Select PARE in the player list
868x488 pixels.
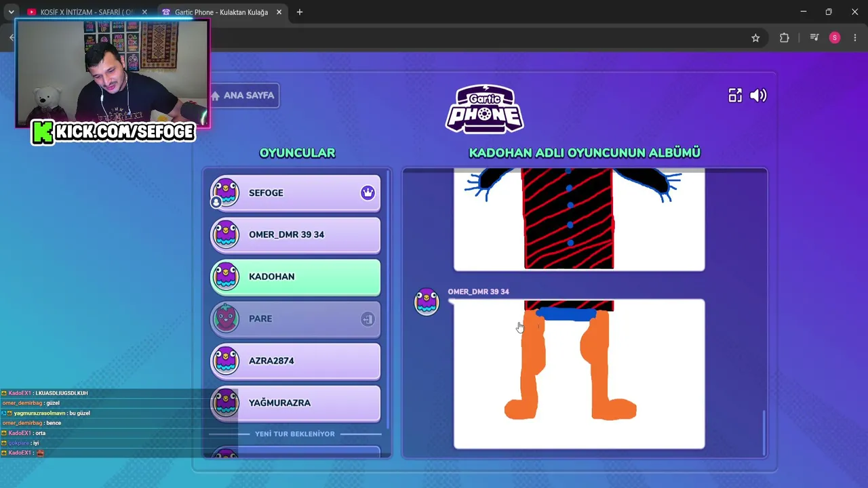coord(295,319)
